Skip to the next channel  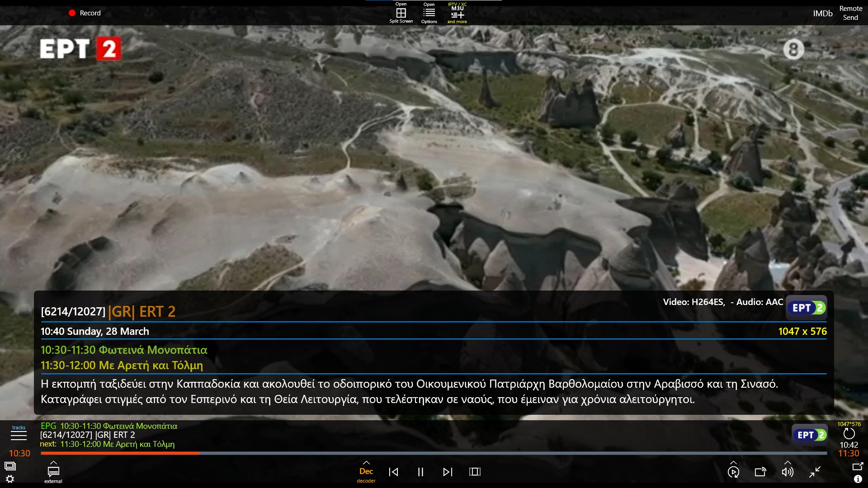[x=448, y=472]
